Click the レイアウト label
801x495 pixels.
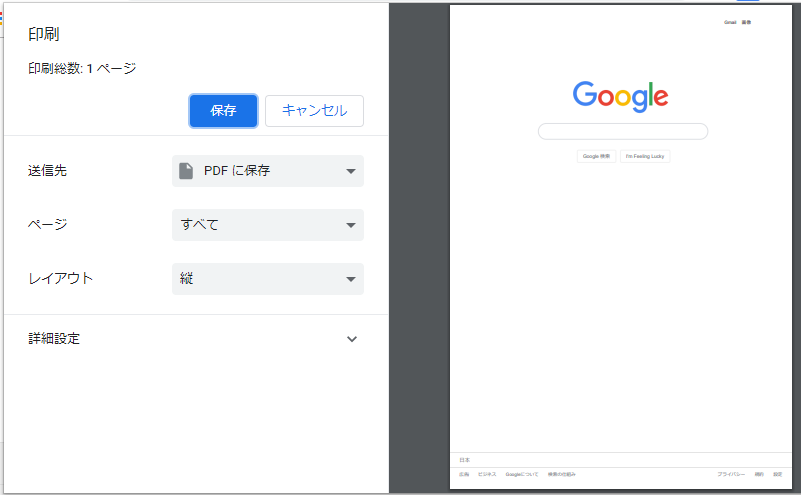click(60, 278)
